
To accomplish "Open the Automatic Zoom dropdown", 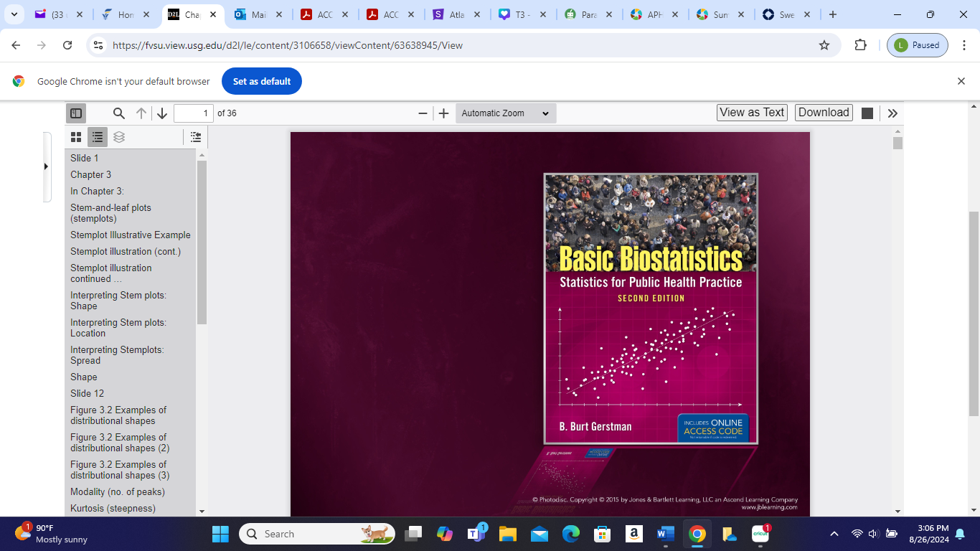I will 506,113.
